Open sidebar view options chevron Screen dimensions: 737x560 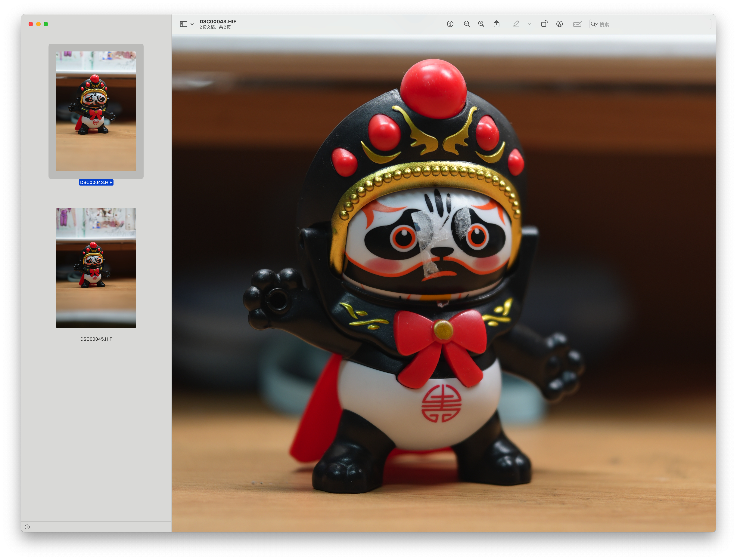click(x=192, y=24)
